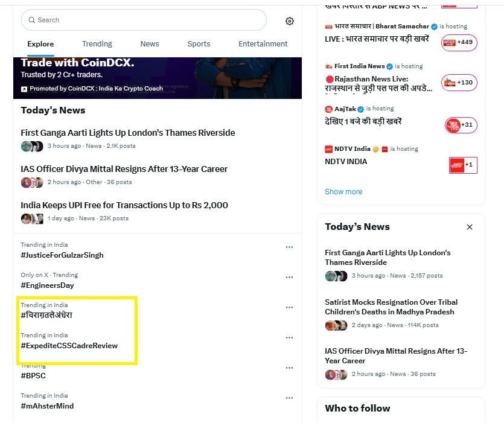
Task: Click avatars under Satirist Mocks Resignation story
Action: pyautogui.click(x=336, y=325)
